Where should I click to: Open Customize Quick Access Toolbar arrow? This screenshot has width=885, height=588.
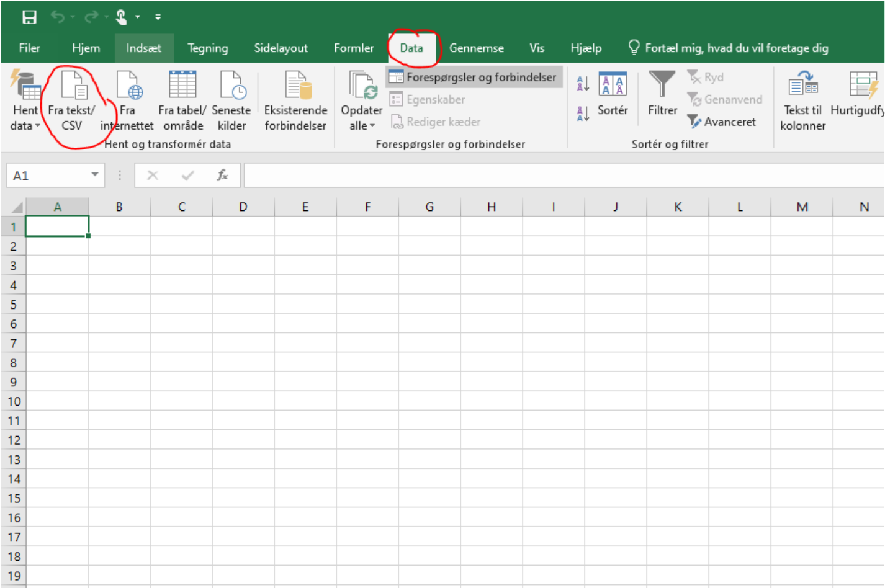[158, 17]
